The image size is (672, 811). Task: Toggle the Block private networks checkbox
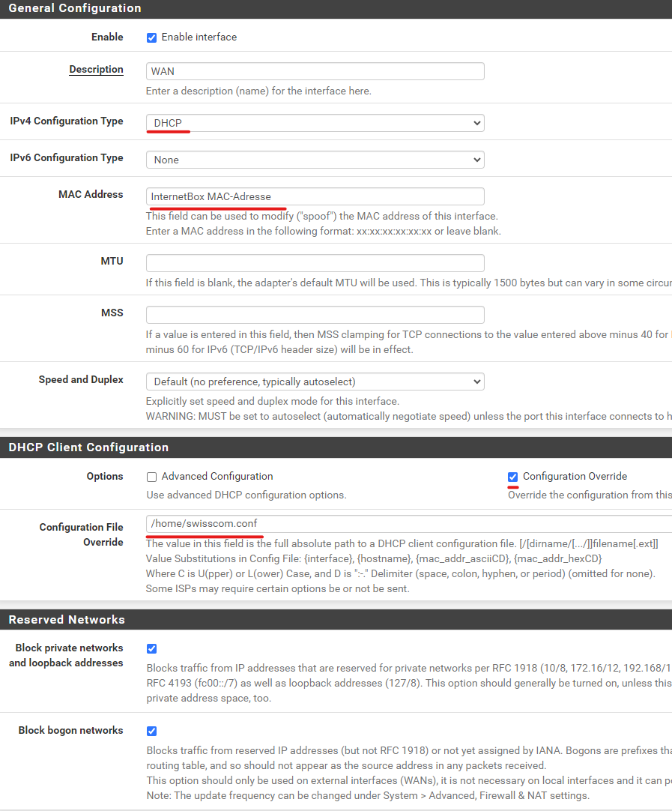(152, 648)
